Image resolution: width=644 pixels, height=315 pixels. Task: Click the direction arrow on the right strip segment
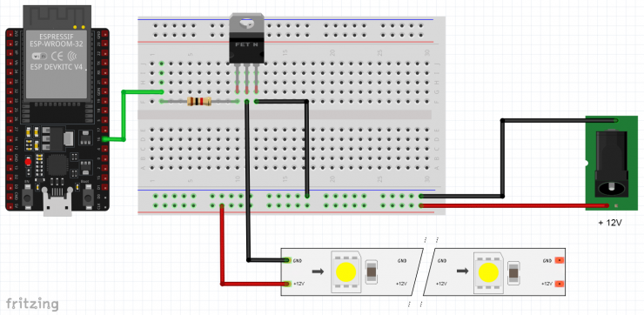(x=462, y=271)
